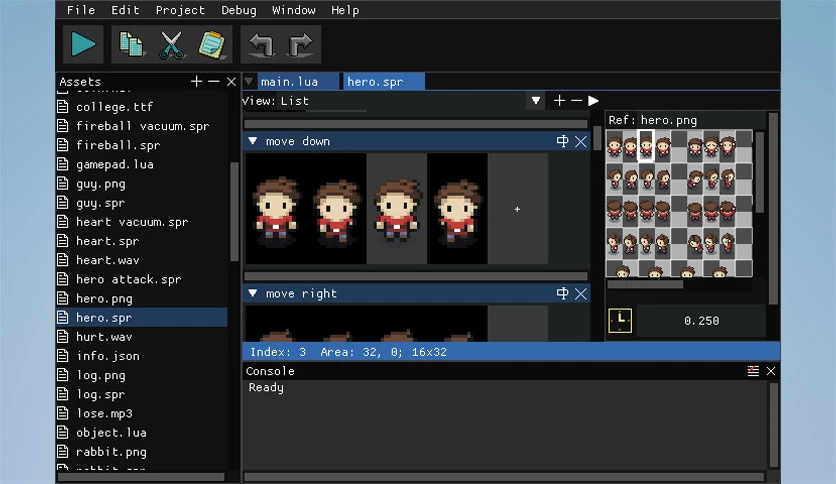Select first frame of move down

coord(276,208)
